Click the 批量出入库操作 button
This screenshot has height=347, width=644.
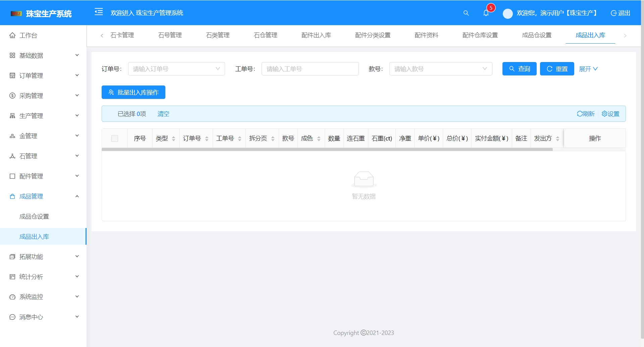pos(133,92)
